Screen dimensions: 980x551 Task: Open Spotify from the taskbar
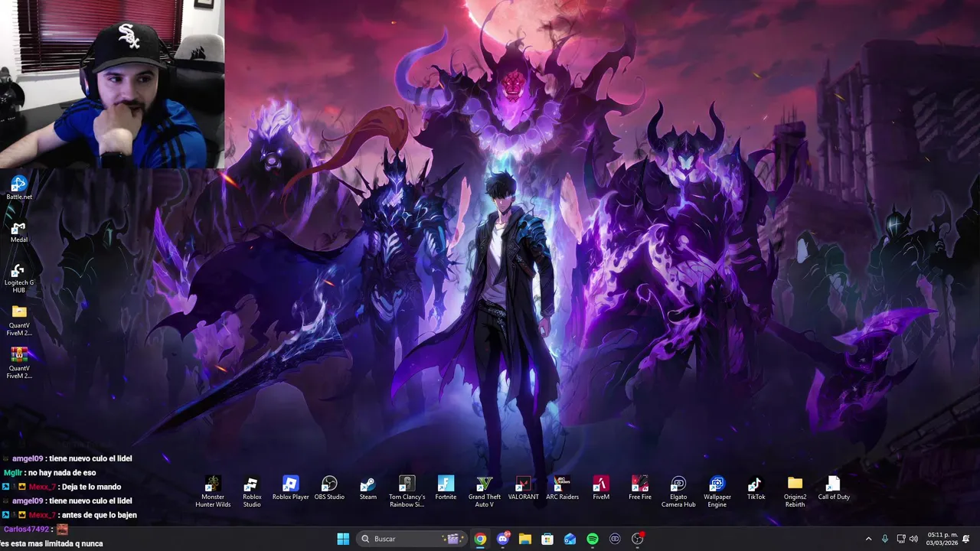[x=592, y=539]
